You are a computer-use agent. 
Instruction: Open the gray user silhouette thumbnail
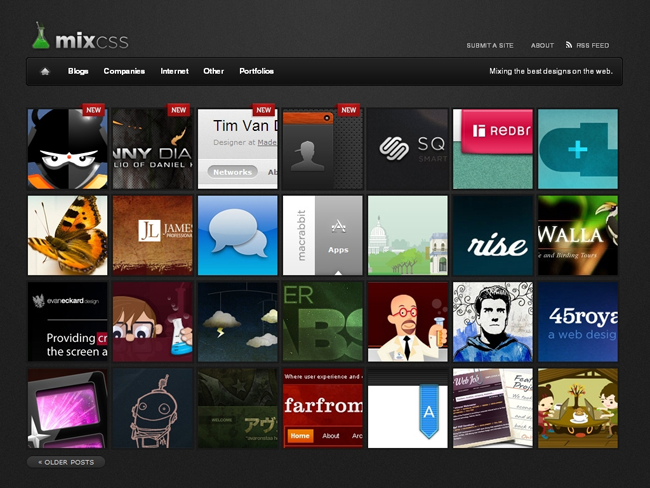click(323, 149)
